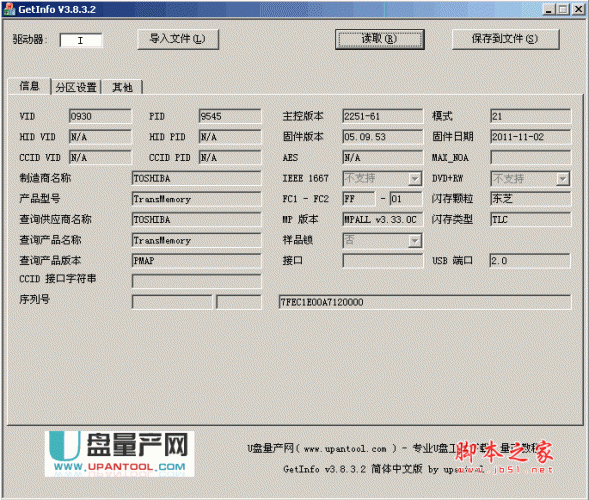Click the HID PID field
Viewport: 589px width, 500px height.
point(230,137)
